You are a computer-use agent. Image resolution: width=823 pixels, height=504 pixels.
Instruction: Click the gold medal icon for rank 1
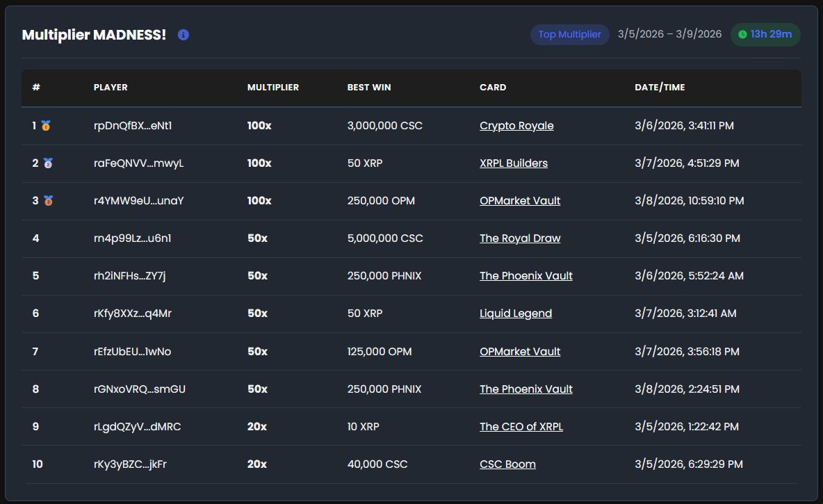[46, 125]
